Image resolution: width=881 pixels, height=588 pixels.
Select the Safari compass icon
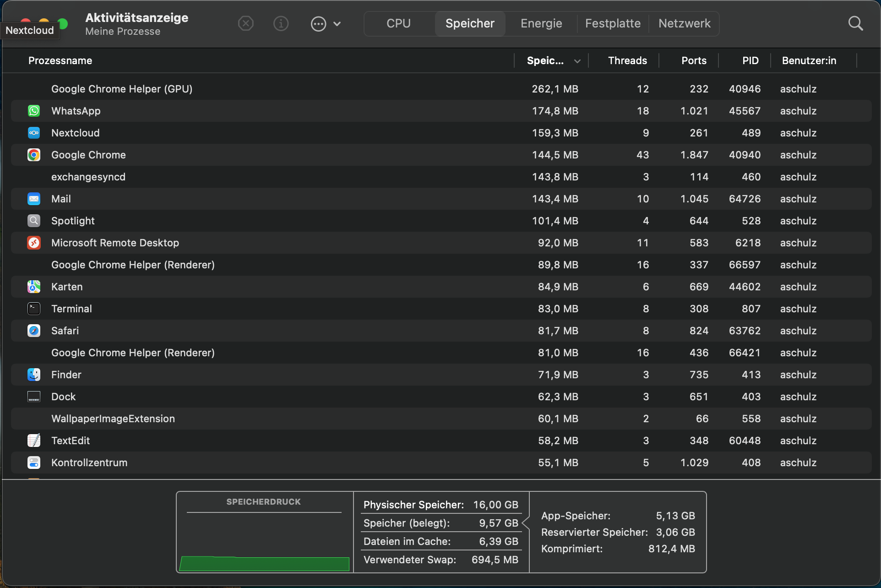[x=34, y=331]
